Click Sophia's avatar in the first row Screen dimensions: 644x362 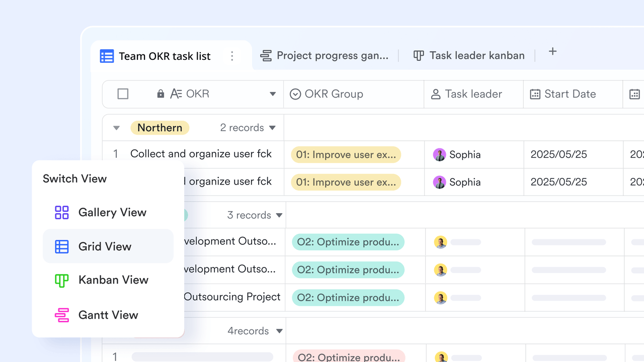440,155
